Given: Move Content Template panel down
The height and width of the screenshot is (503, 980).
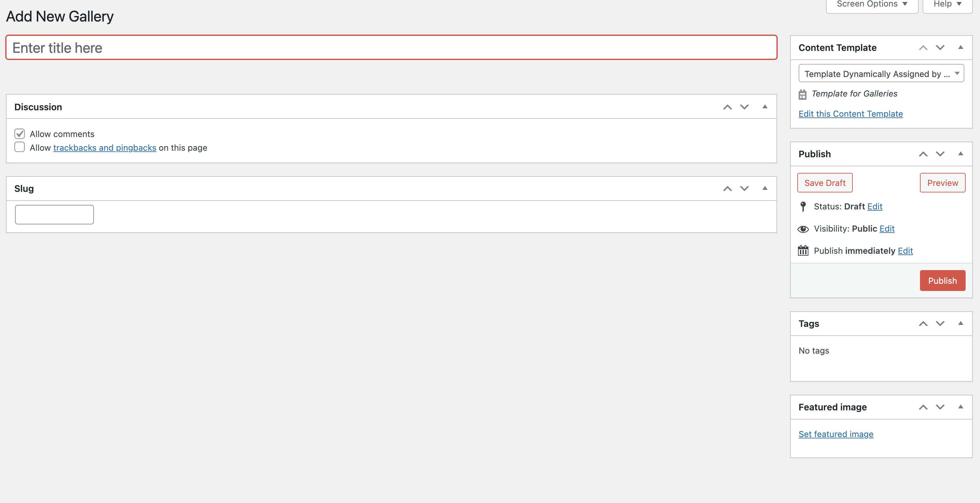Looking at the screenshot, I should 940,48.
